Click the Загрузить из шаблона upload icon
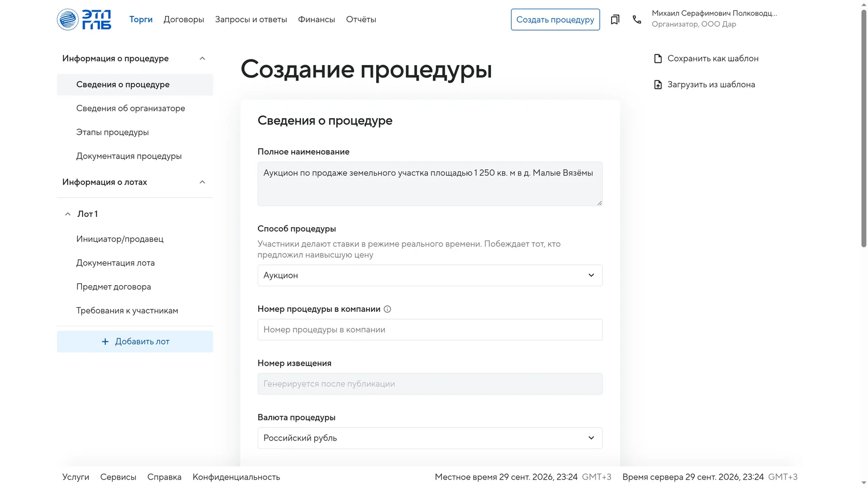The image size is (868, 488). point(658,84)
